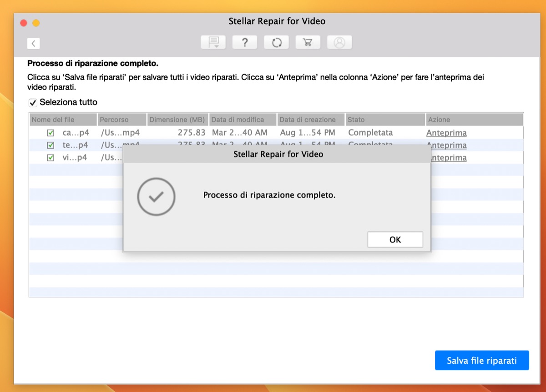The height and width of the screenshot is (392, 546).
Task: Open Anteprima for the ca...p4 file
Action: point(446,133)
